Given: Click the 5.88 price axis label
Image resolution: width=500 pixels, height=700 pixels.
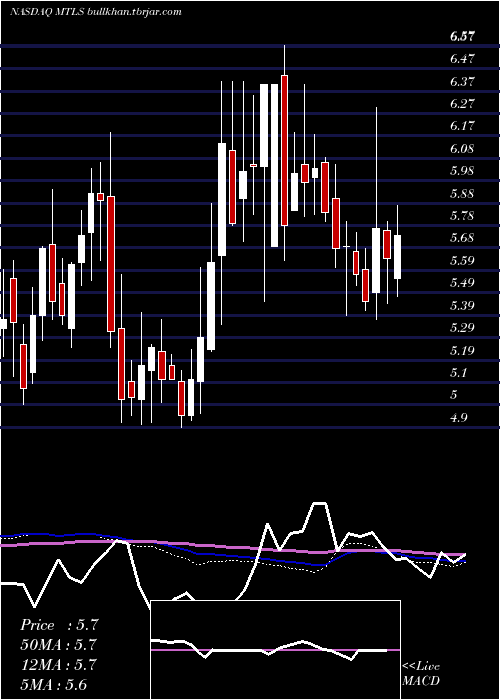Looking at the screenshot, I should 462,194.
